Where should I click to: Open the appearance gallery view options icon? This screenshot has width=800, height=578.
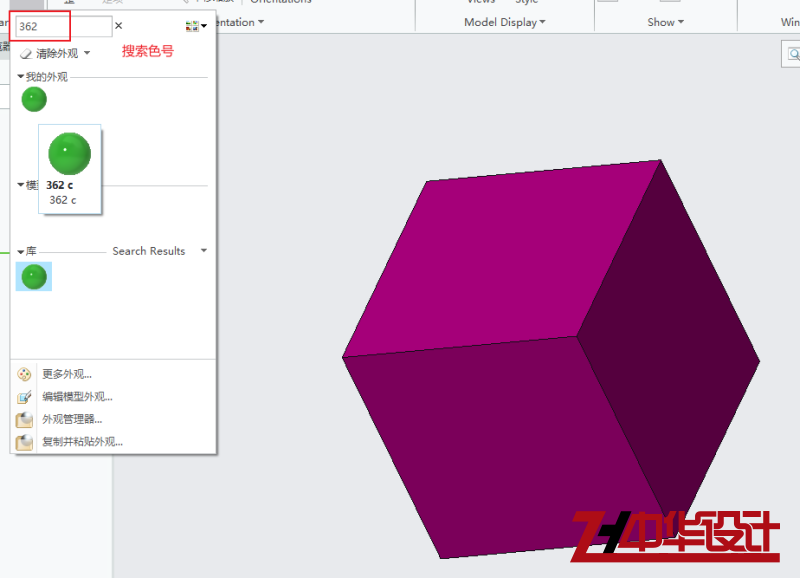192,25
